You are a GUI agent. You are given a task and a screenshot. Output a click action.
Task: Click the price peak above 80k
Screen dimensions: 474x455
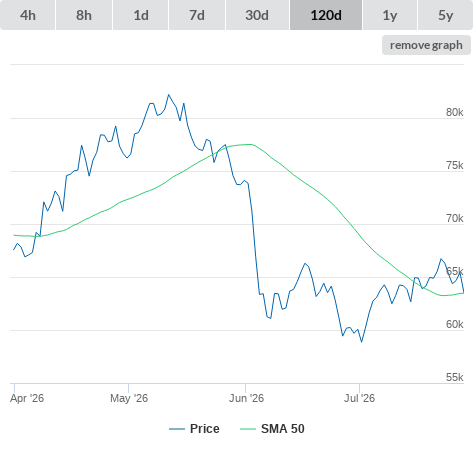pyautogui.click(x=168, y=95)
